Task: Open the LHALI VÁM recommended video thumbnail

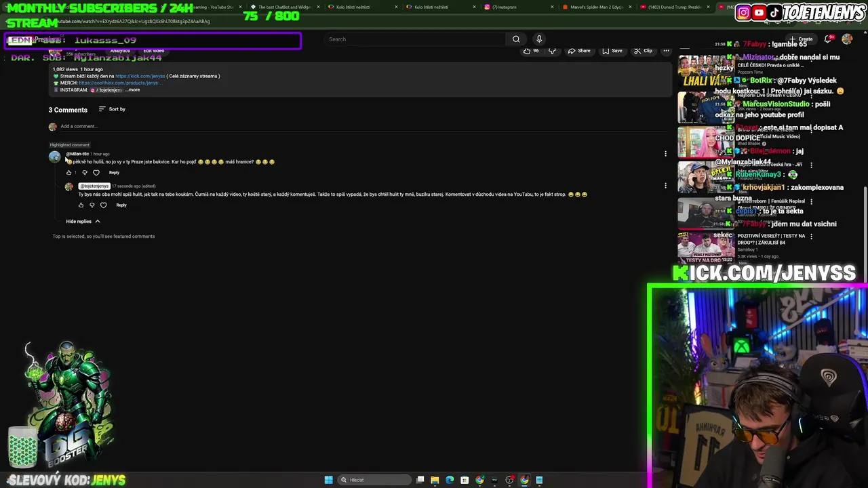Action: coord(705,73)
